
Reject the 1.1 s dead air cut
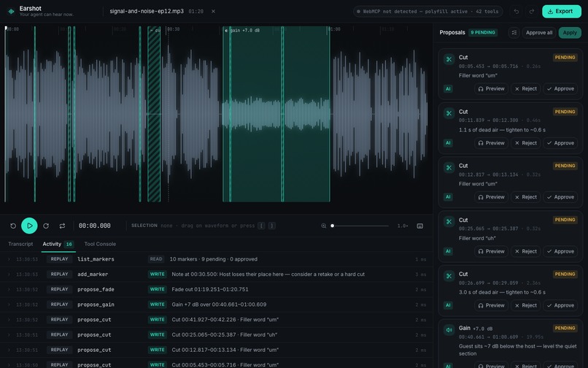pos(525,143)
